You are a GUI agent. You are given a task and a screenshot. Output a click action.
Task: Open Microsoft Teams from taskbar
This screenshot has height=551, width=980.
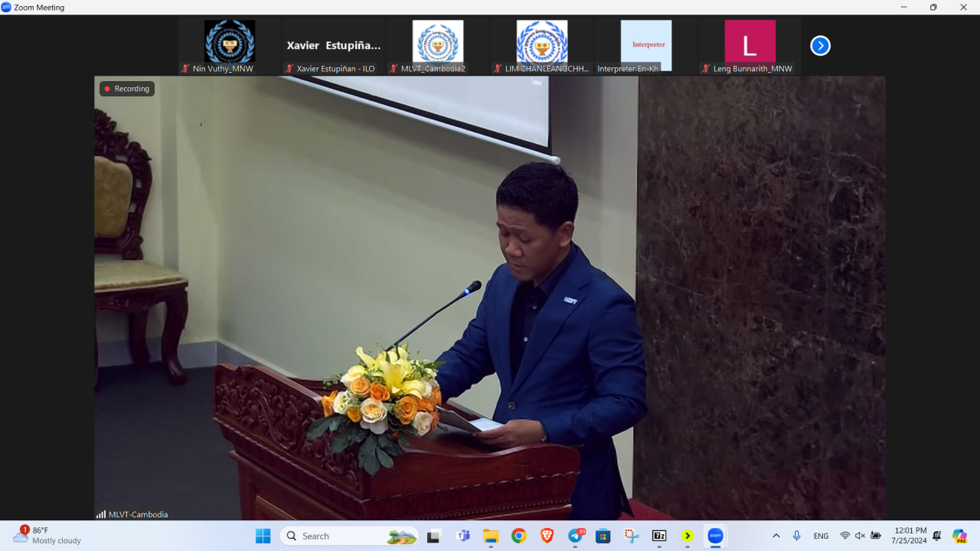tap(462, 536)
